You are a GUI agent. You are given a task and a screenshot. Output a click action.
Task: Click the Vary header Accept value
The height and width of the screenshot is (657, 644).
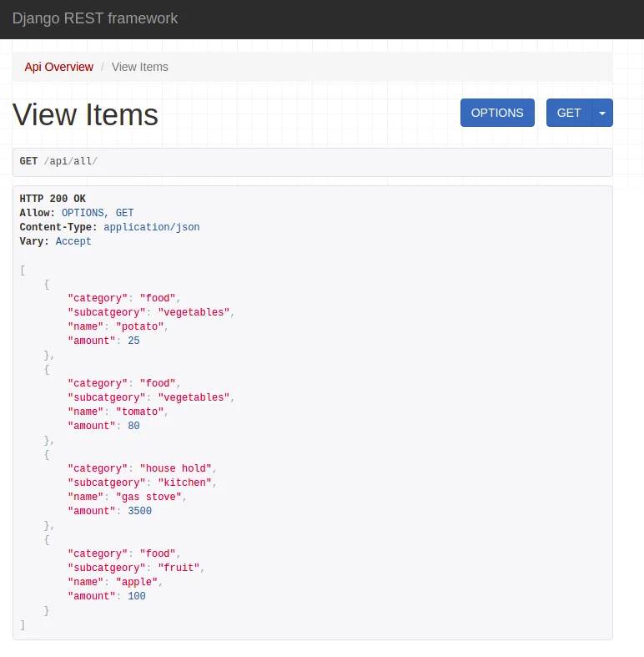[x=73, y=241]
